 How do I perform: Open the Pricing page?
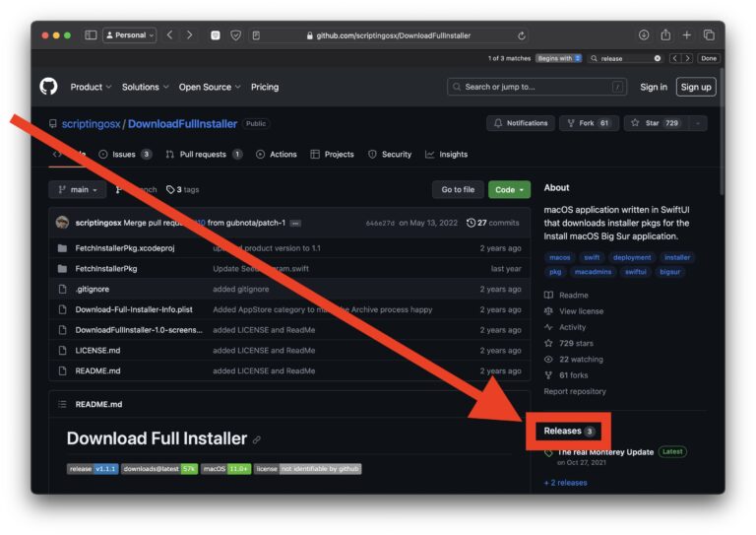coord(265,88)
